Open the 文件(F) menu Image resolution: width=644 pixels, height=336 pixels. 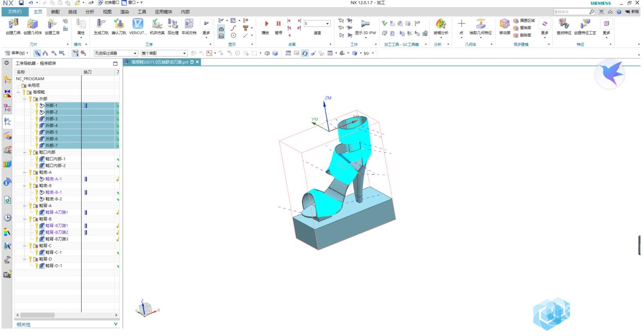pos(15,12)
